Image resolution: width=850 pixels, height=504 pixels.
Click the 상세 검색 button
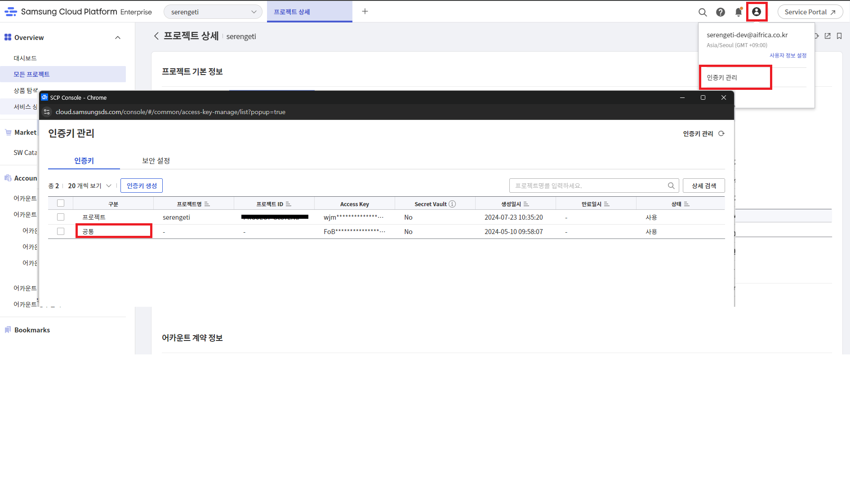pos(703,186)
